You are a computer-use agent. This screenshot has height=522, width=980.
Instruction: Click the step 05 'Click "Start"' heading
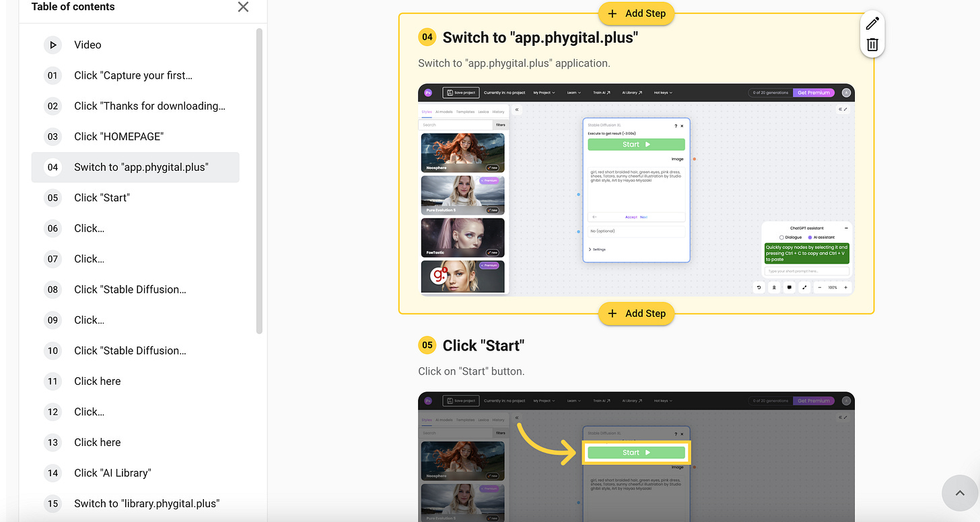[x=483, y=346]
